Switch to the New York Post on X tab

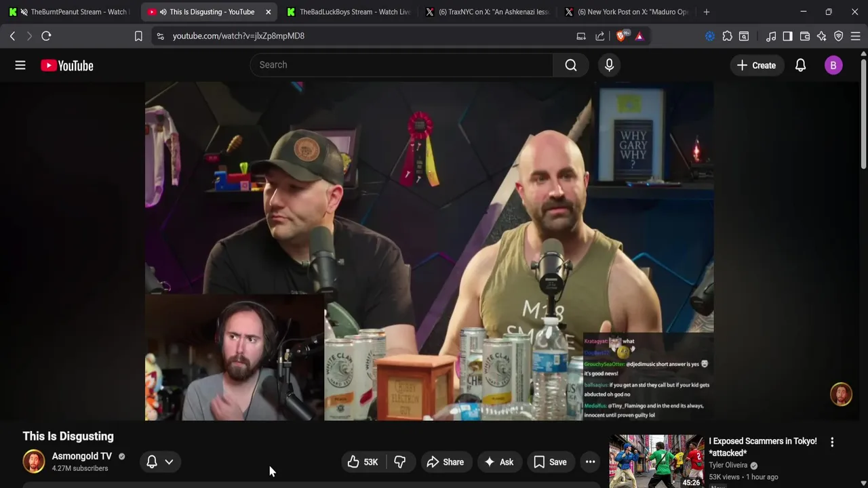pyautogui.click(x=627, y=12)
